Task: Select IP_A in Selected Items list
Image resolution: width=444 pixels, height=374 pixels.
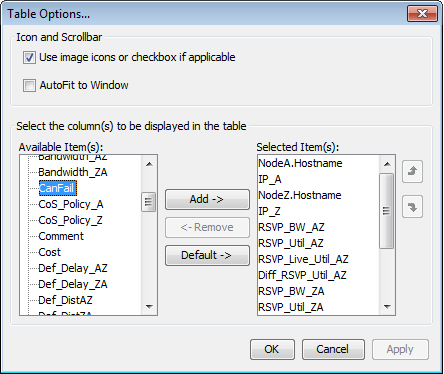Action: pos(270,179)
